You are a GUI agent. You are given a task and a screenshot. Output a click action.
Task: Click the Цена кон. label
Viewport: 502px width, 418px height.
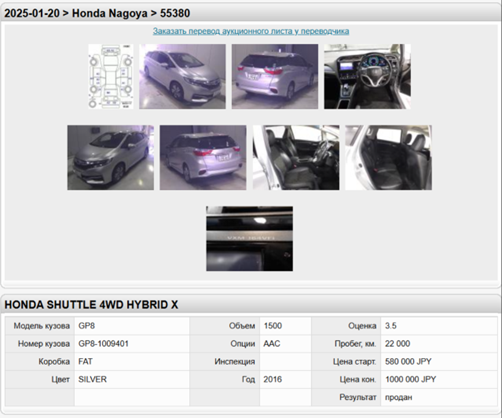pos(358,379)
